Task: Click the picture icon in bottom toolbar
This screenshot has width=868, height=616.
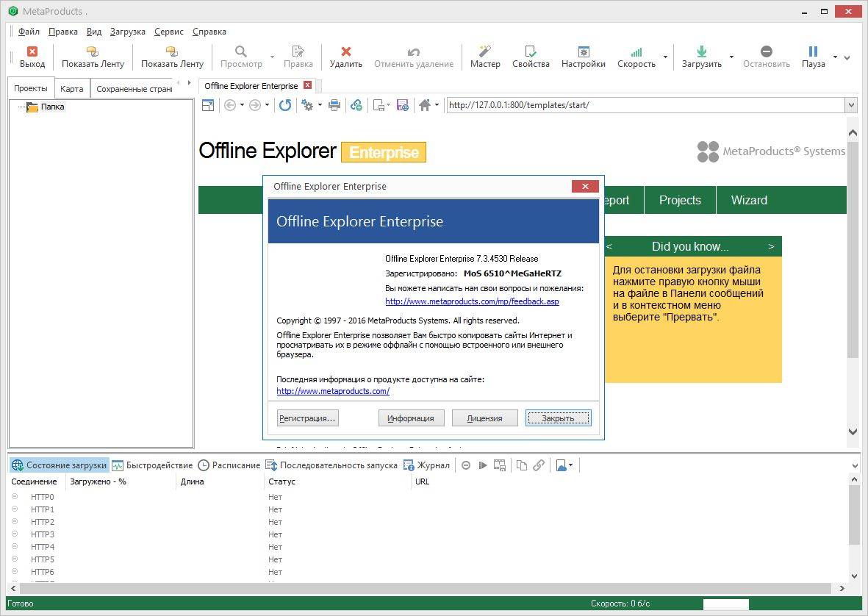Action: (x=562, y=465)
